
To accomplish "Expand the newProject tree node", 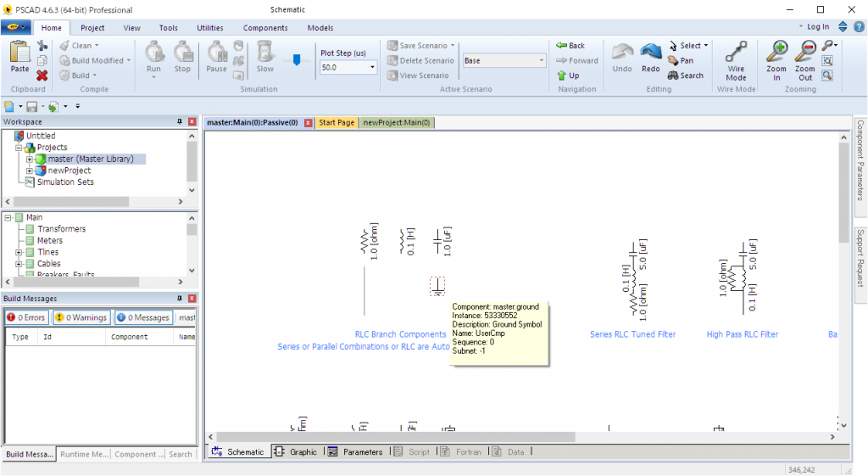I will point(30,171).
